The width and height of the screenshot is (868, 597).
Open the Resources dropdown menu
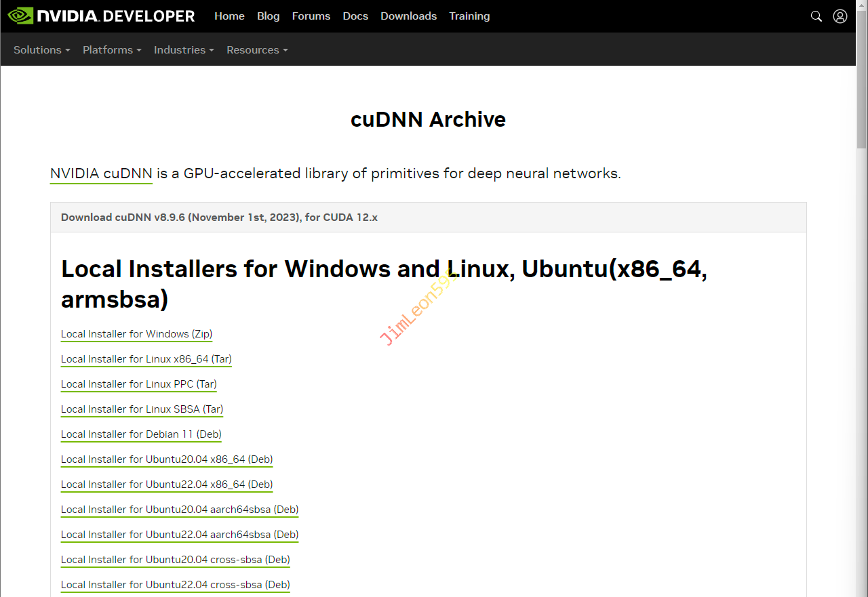coord(257,50)
